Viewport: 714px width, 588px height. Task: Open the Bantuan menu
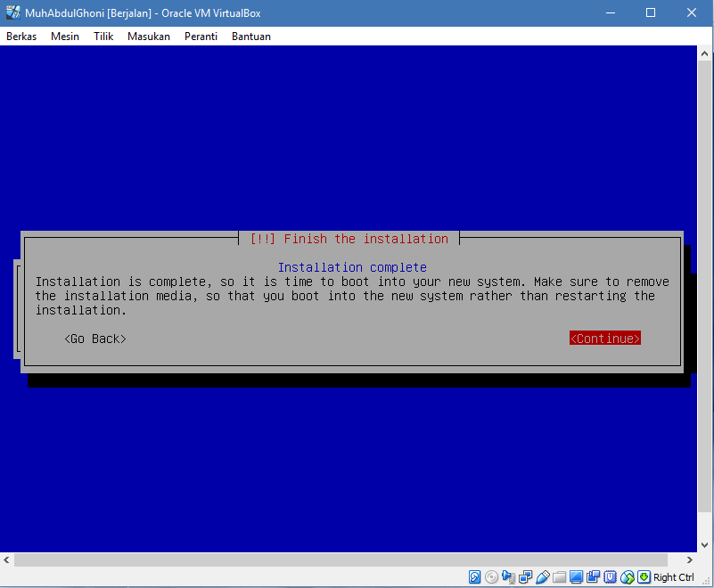tap(250, 37)
